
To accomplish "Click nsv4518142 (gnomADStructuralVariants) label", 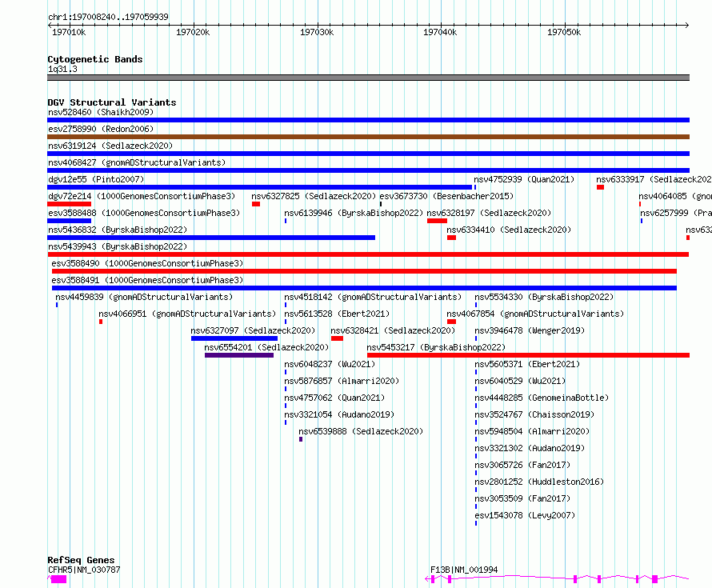I will click(373, 297).
